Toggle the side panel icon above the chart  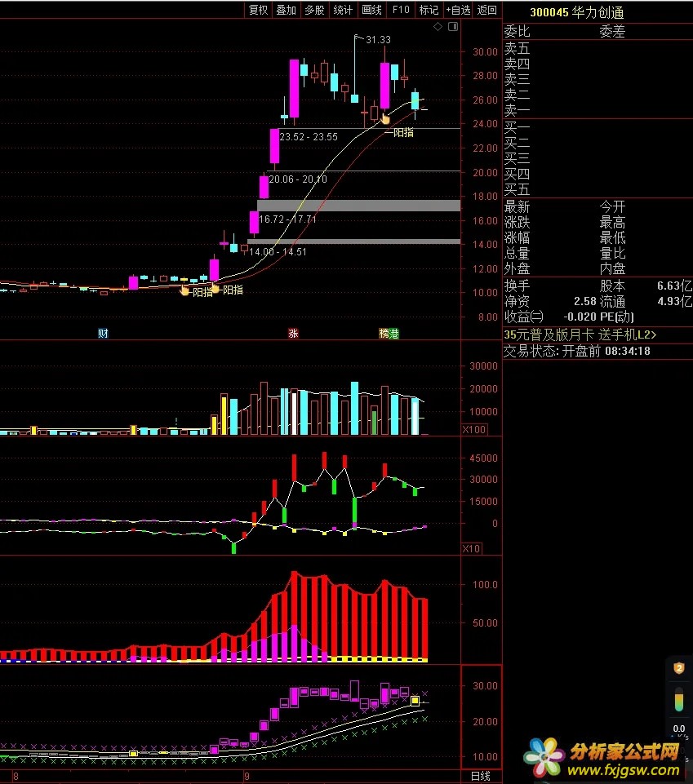click(x=453, y=26)
